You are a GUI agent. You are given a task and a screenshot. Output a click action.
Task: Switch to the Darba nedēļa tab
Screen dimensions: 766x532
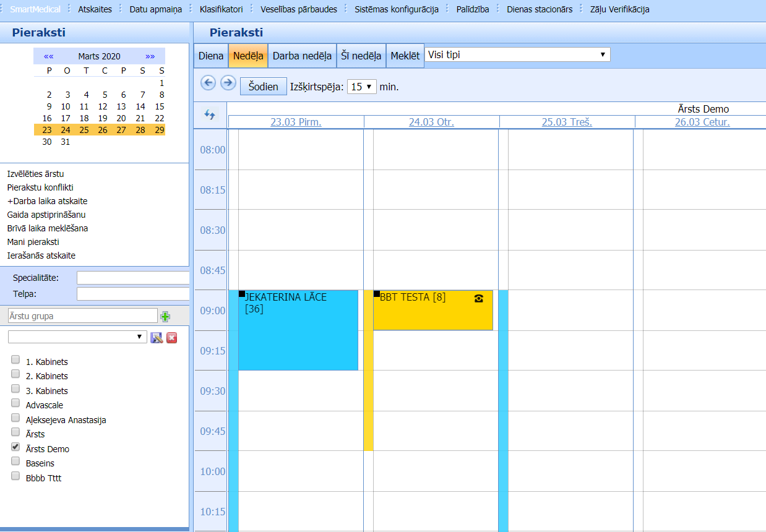tap(302, 56)
